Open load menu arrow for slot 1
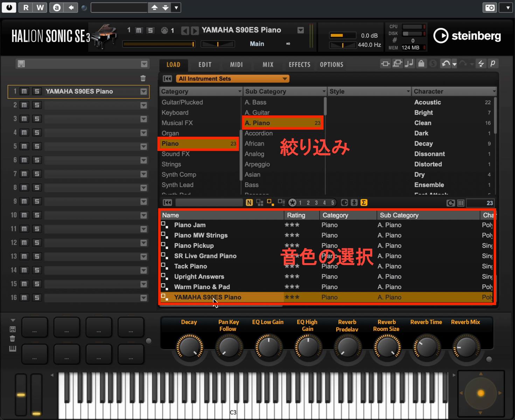This screenshot has height=420, width=515. (x=144, y=92)
